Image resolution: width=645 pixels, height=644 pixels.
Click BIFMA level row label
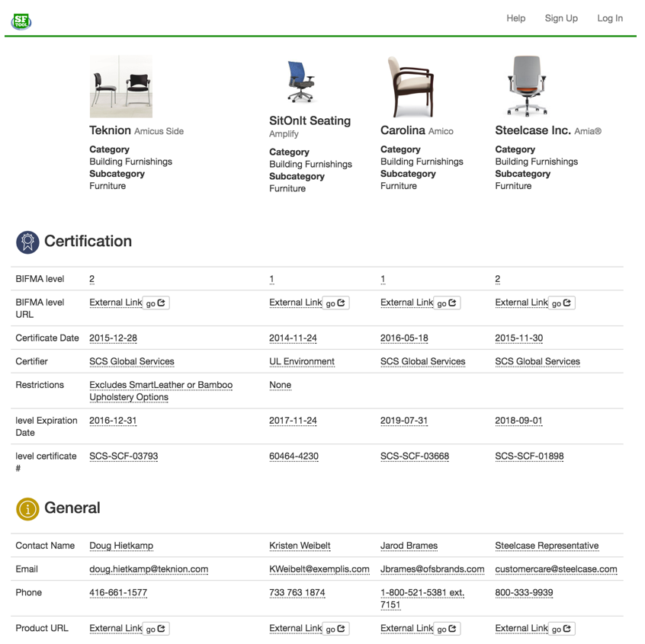pos(40,279)
